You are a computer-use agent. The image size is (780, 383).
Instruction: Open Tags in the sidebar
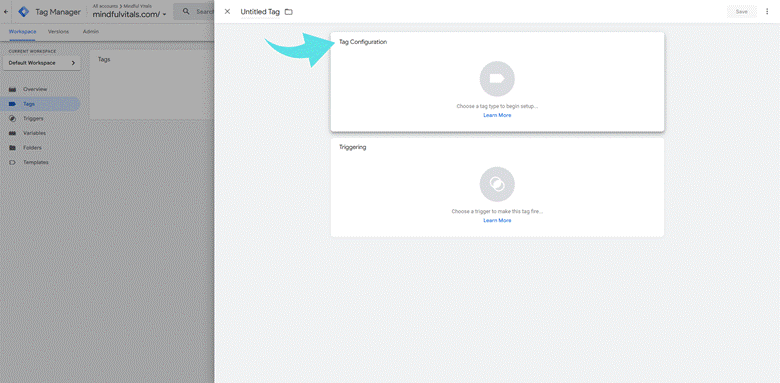tap(40, 104)
